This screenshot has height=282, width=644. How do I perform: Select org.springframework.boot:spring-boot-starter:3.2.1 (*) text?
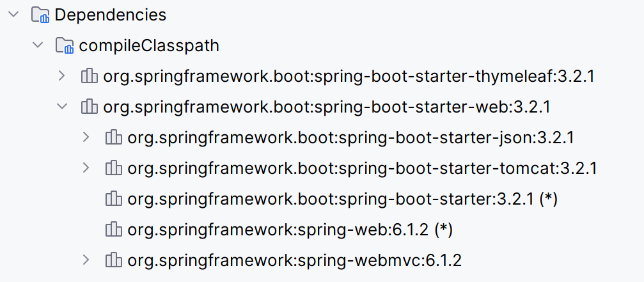click(x=343, y=199)
